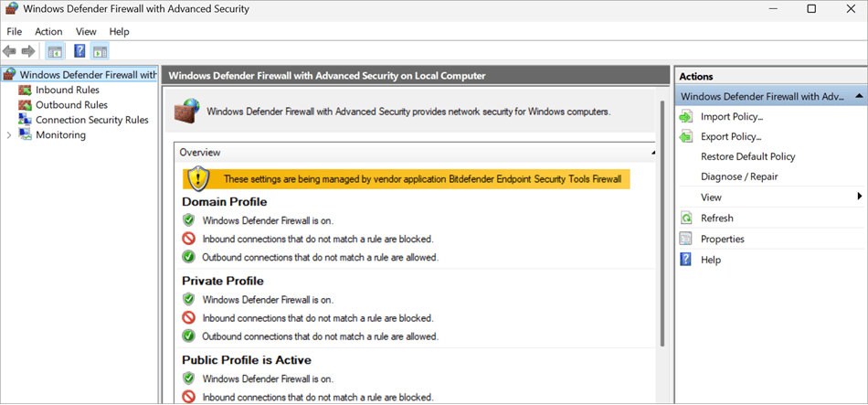Click the Back arrow toolbar icon
868x405 pixels.
pos(10,52)
